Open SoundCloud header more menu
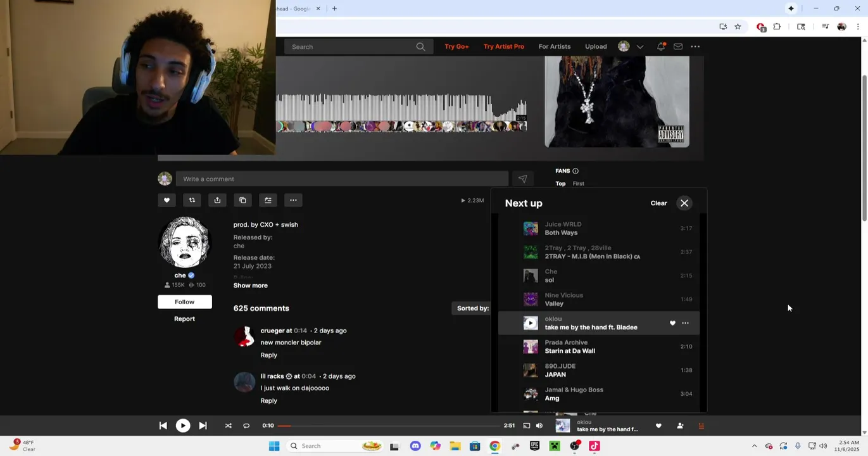The height and width of the screenshot is (456, 868). pos(695,46)
